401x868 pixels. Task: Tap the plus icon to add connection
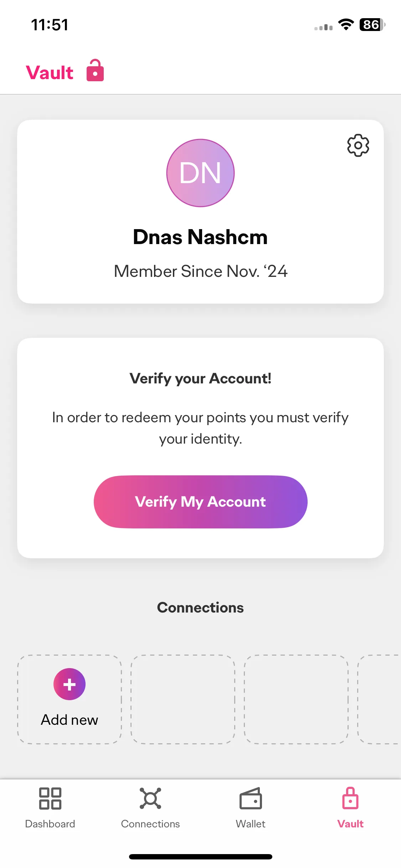(70, 684)
